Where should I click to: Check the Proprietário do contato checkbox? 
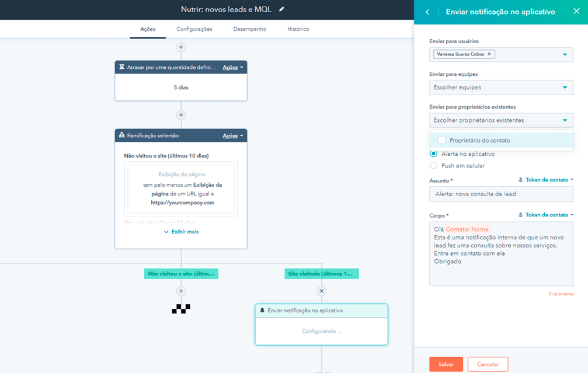(x=442, y=140)
